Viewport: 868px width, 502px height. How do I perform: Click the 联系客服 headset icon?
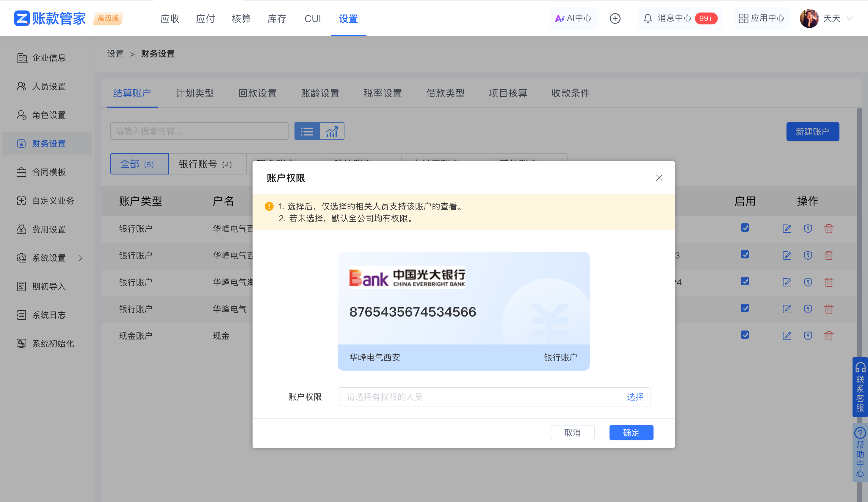860,367
